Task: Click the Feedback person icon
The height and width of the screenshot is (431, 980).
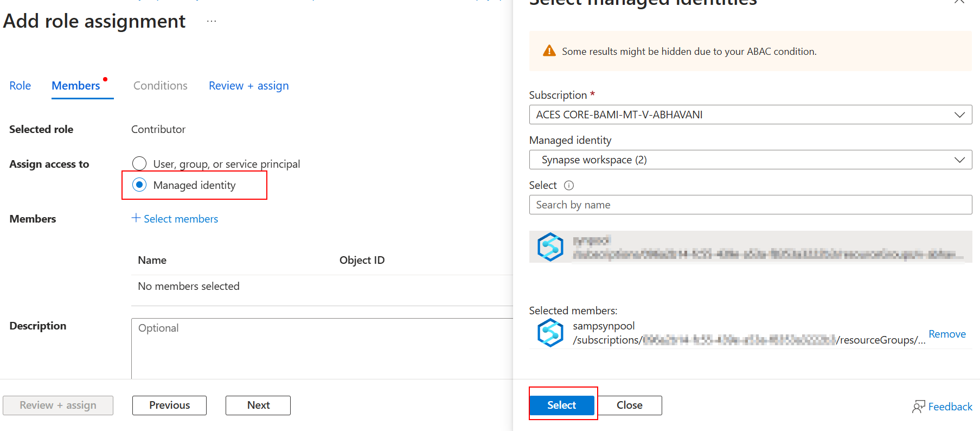Action: point(918,407)
